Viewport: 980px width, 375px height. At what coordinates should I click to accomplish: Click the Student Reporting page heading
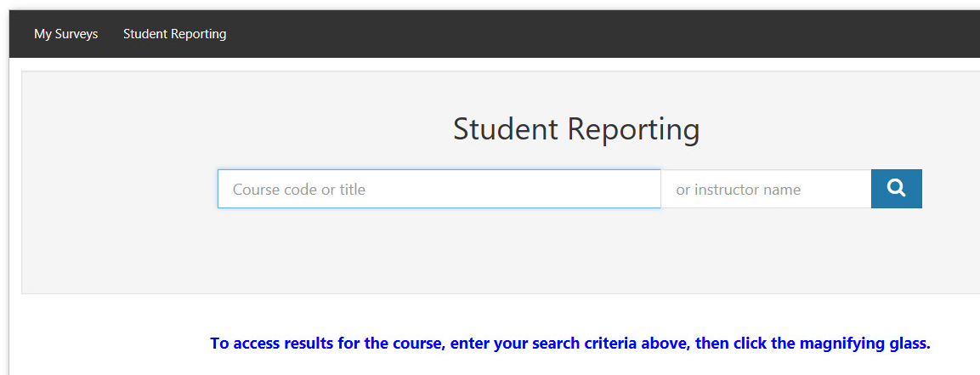(x=575, y=129)
